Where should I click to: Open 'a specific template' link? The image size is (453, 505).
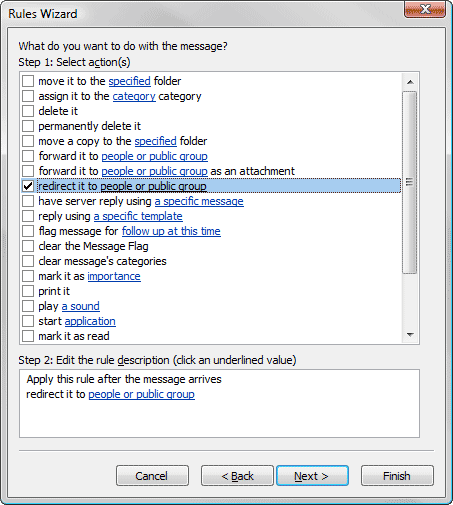click(x=138, y=216)
